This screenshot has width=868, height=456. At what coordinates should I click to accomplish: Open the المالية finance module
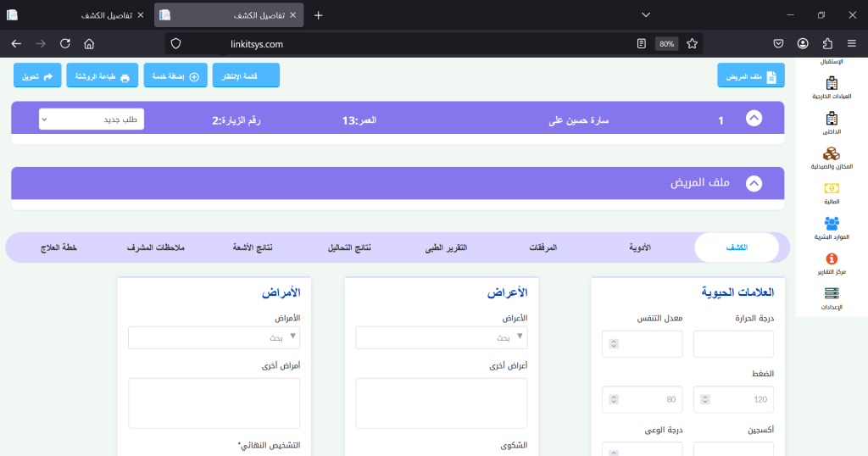pos(831,188)
